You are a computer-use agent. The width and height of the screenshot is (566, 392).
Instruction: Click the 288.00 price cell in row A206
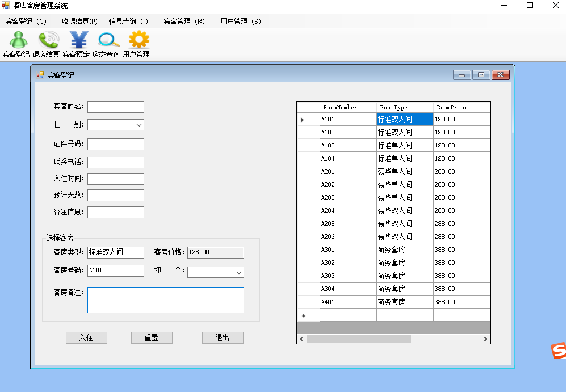tap(462, 237)
